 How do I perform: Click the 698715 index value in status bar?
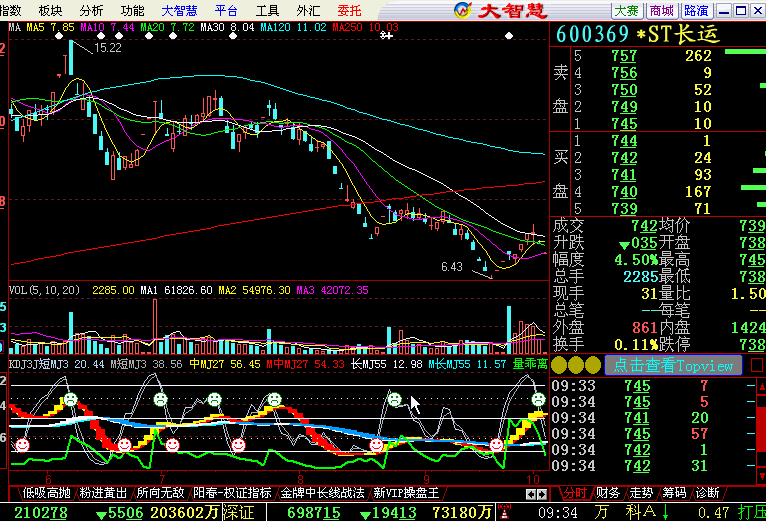314,513
